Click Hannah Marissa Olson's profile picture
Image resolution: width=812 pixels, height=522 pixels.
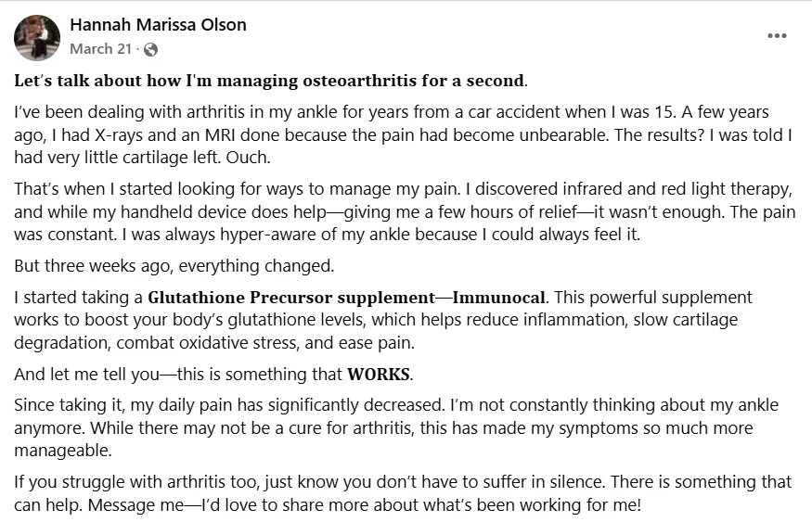38,37
